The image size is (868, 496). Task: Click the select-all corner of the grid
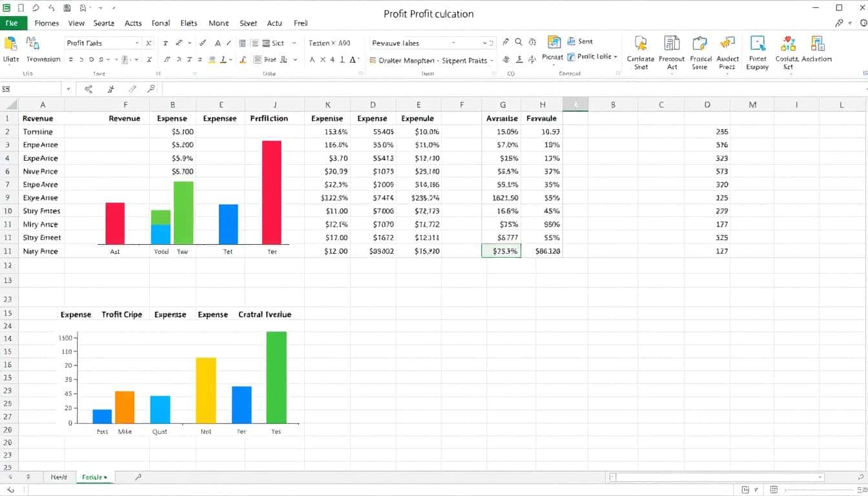(x=10, y=105)
